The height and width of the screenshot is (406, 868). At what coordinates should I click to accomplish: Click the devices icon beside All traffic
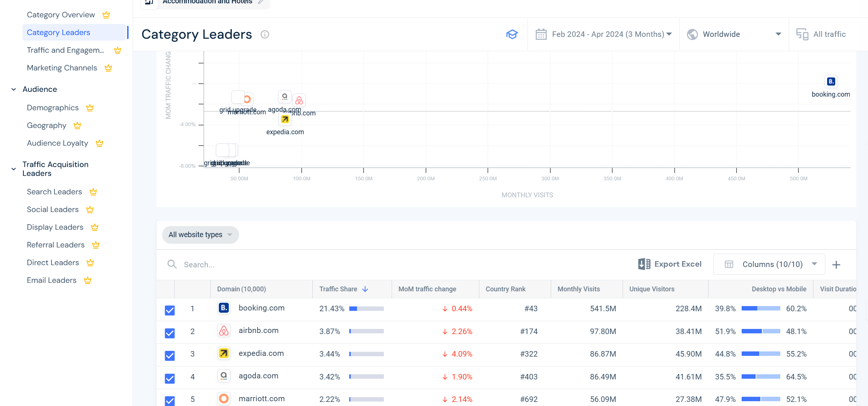pyautogui.click(x=802, y=34)
